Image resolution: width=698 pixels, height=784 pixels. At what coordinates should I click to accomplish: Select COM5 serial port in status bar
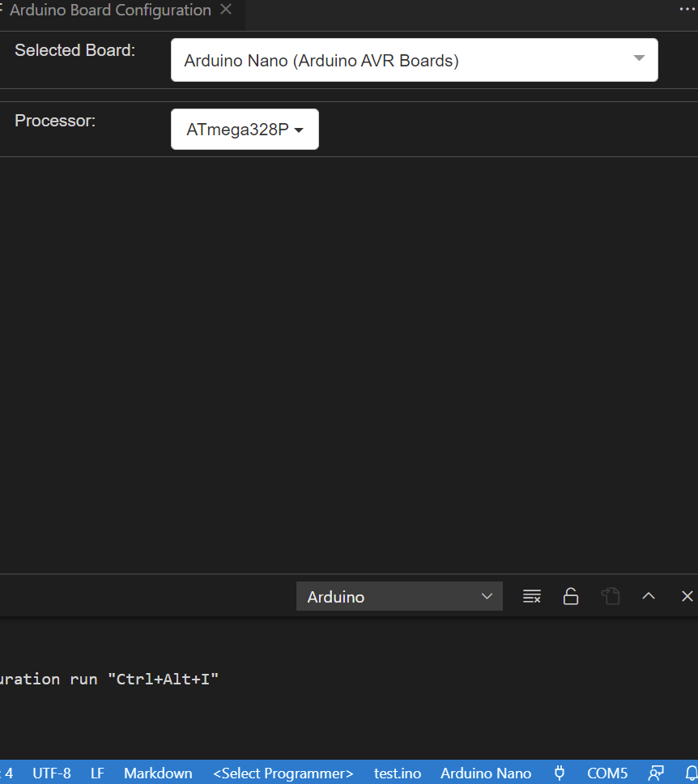pyautogui.click(x=607, y=773)
